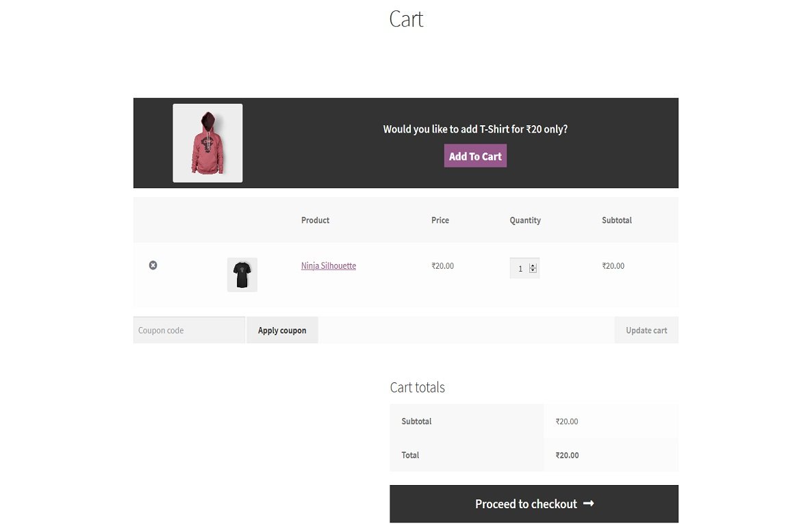Click the Add To Cart button for T-Shirt

point(474,155)
